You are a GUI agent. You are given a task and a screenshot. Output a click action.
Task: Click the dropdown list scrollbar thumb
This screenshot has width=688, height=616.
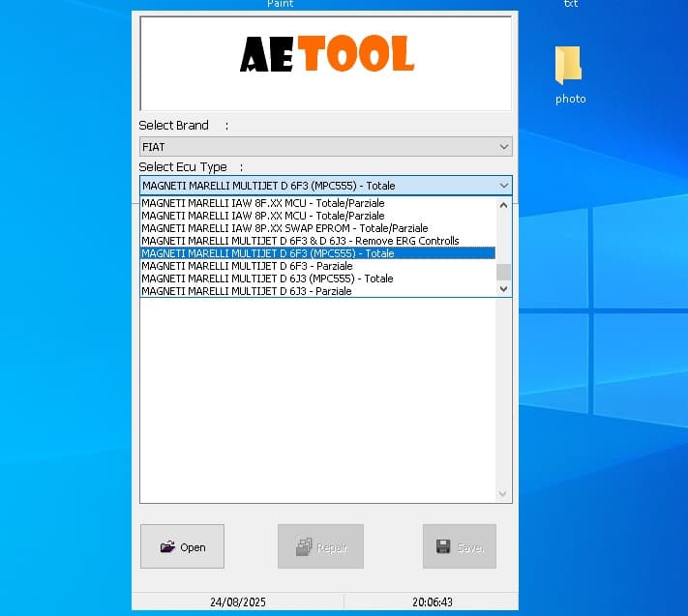(x=504, y=272)
